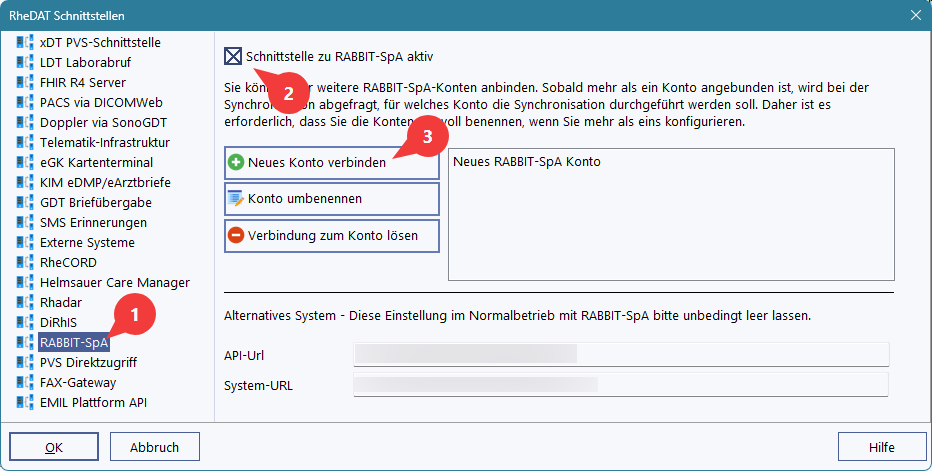Click the icon beside FHIR R4 Server
The image size is (932, 471).
pyautogui.click(x=25, y=82)
